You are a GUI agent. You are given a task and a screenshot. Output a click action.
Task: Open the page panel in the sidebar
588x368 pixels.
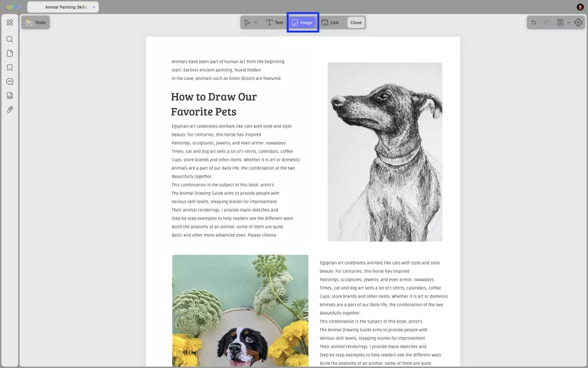tap(10, 53)
